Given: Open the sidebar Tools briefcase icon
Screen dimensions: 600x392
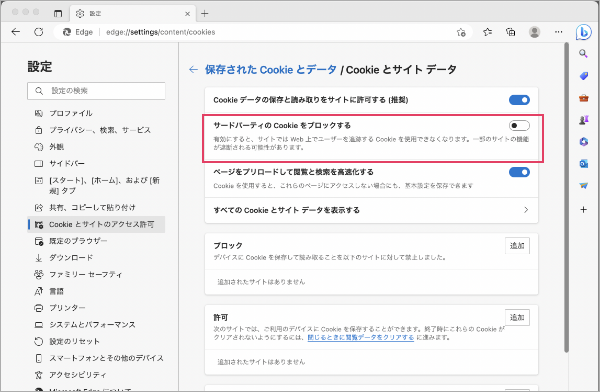Looking at the screenshot, I should [x=584, y=98].
